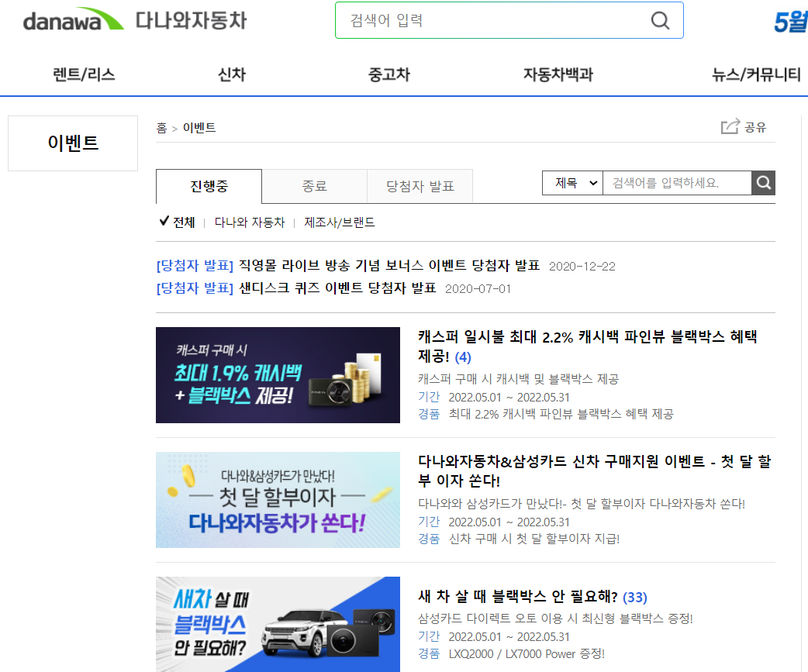Click the magnifier icon in top search box
The image size is (808, 672).
coord(660,21)
